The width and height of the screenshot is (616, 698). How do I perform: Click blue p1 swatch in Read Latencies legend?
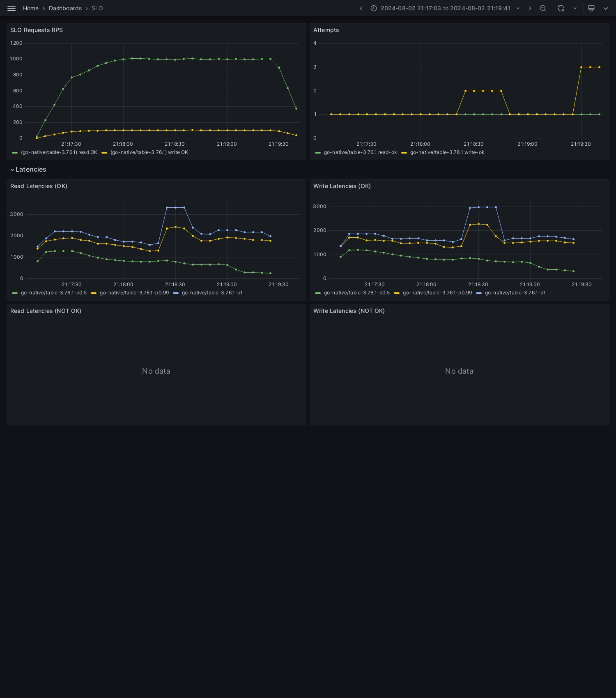coord(176,293)
